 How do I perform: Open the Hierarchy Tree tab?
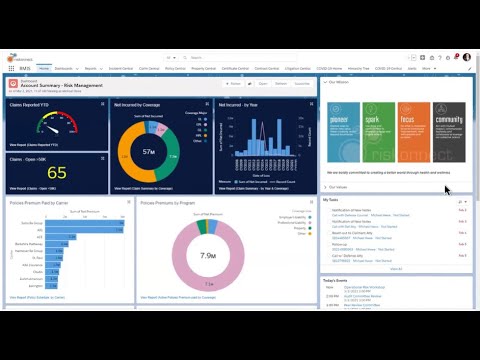(359, 68)
